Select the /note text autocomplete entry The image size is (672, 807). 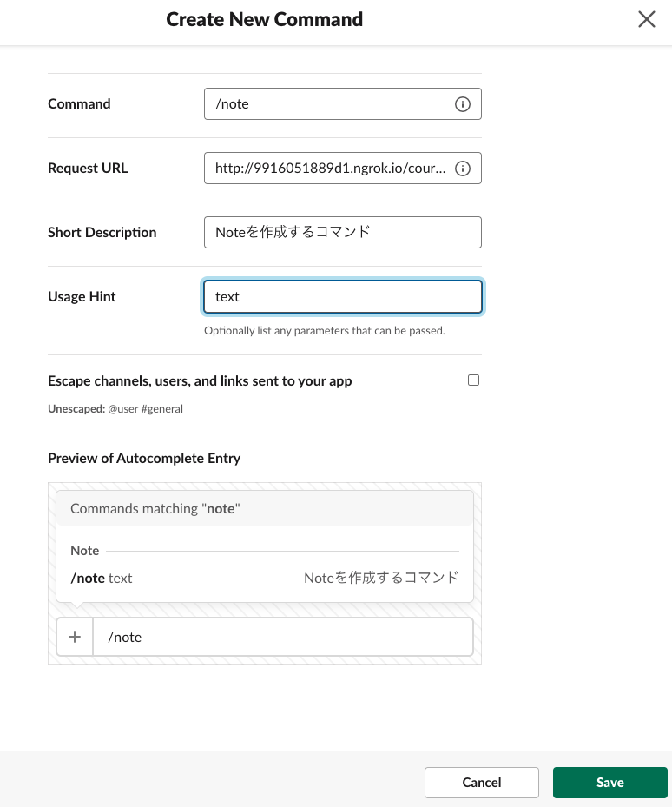pos(265,578)
